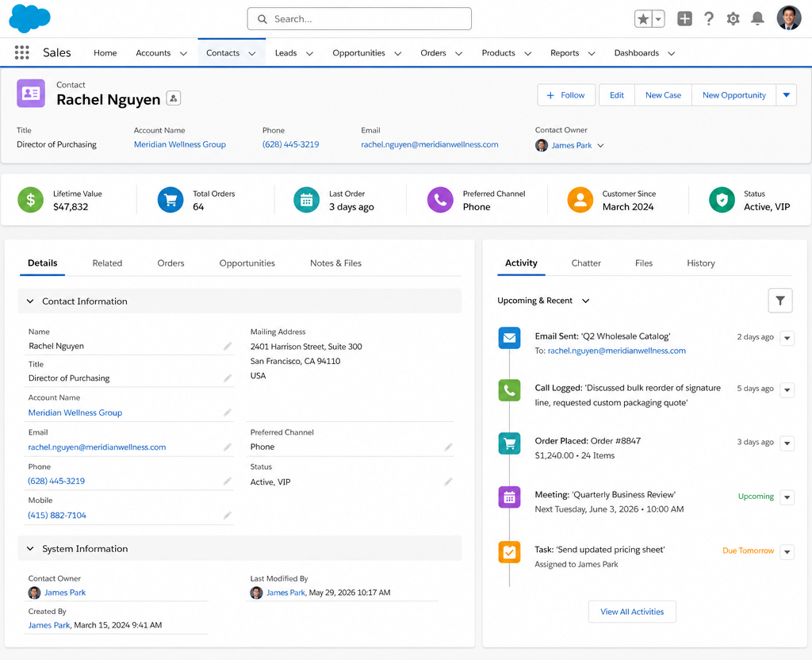
Task: Filter activity timeline with funnel icon
Action: [x=780, y=301]
